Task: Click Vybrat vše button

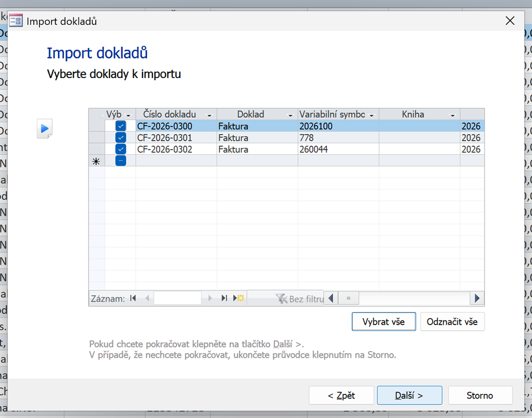Action: click(x=384, y=322)
